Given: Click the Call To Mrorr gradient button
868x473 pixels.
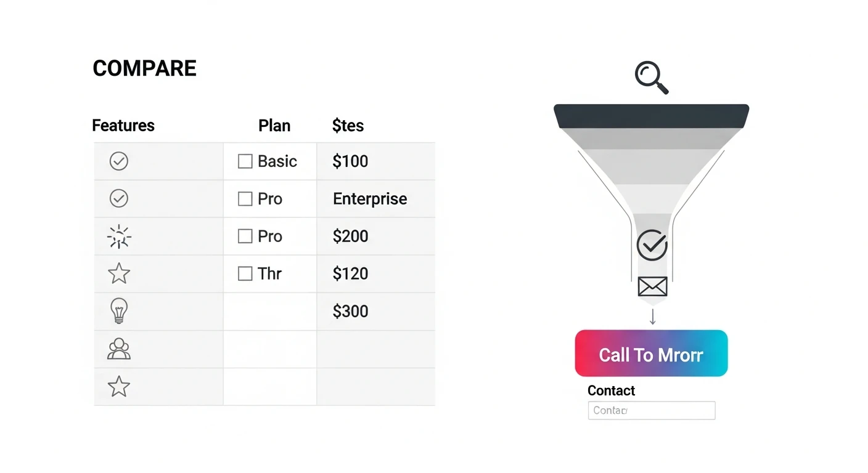Looking at the screenshot, I should [651, 354].
